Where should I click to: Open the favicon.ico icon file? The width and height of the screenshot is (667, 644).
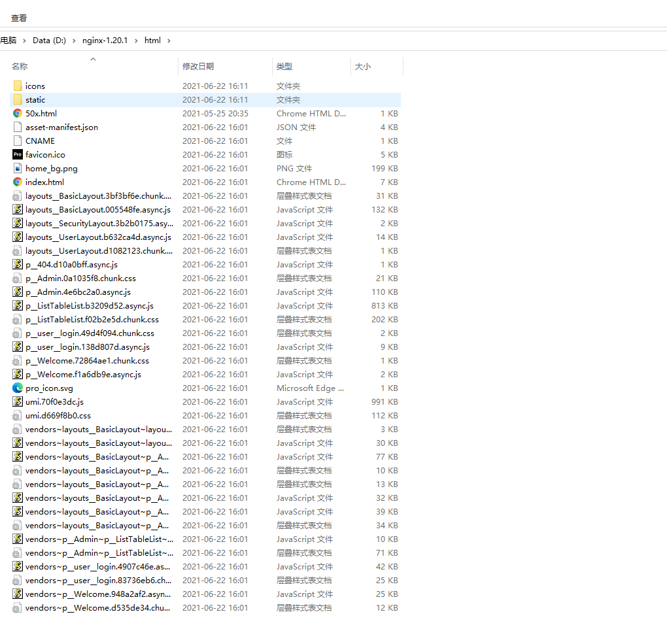pyautogui.click(x=44, y=154)
